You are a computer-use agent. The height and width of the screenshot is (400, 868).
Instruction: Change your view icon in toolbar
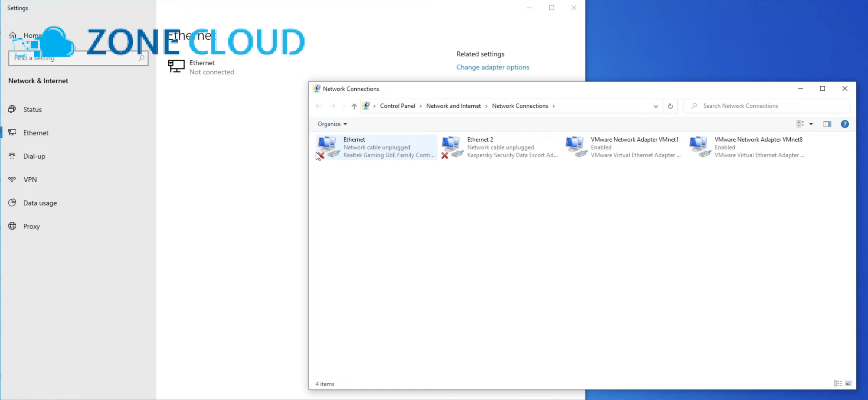point(800,124)
